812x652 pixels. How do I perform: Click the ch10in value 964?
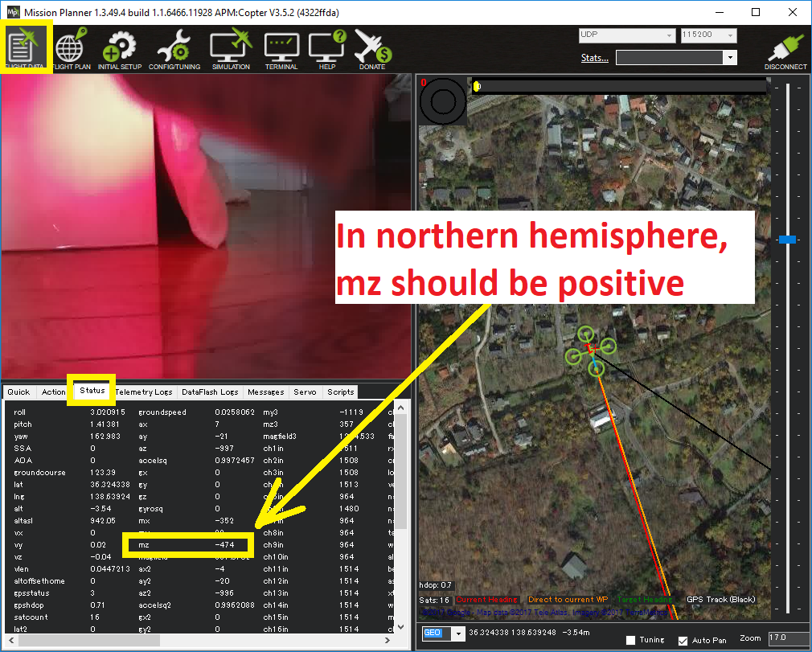tap(347, 557)
